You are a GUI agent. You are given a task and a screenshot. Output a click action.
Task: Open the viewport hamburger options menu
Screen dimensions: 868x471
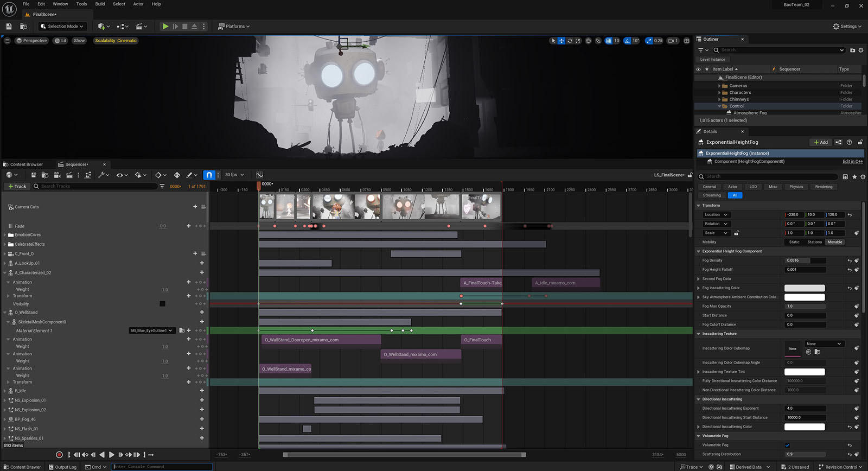pos(7,41)
